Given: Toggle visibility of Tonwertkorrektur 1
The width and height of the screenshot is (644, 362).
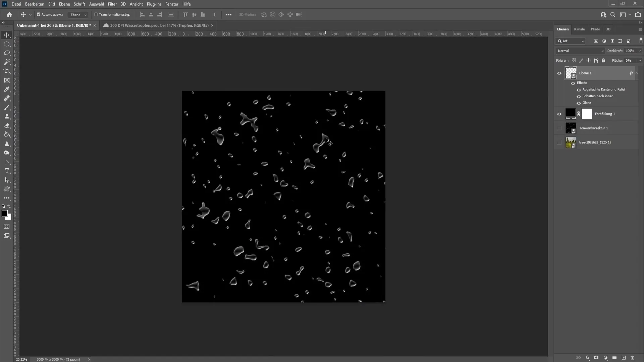Looking at the screenshot, I should (x=559, y=128).
